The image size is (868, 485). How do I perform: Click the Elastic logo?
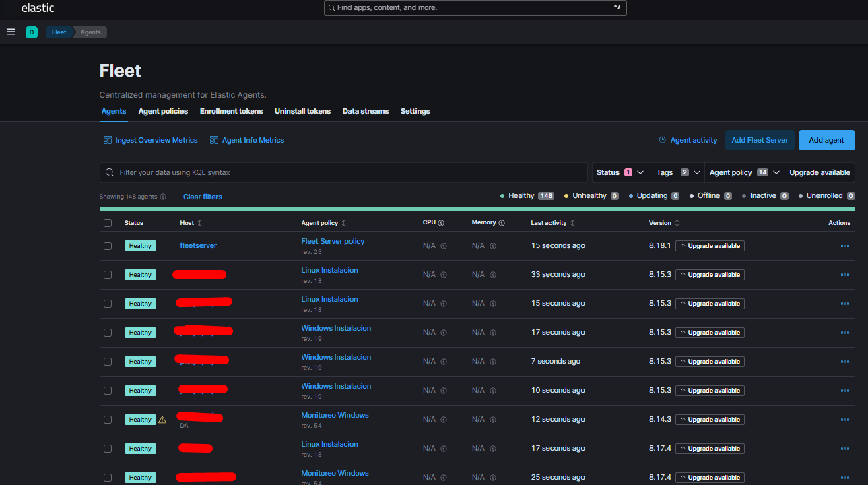38,8
